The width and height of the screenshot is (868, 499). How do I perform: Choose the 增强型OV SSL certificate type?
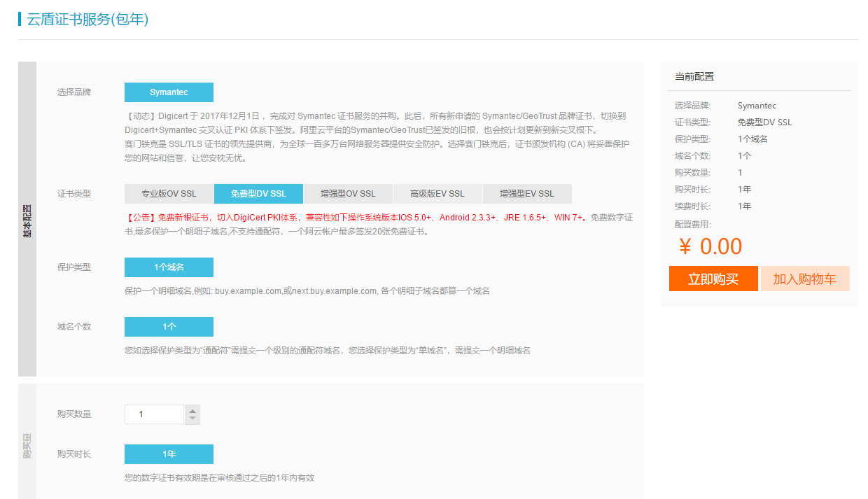point(348,194)
